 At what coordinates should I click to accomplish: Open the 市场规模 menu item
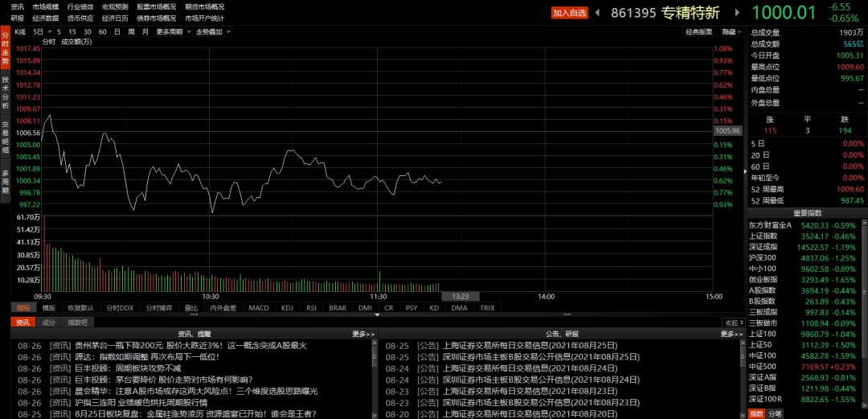coord(45,7)
